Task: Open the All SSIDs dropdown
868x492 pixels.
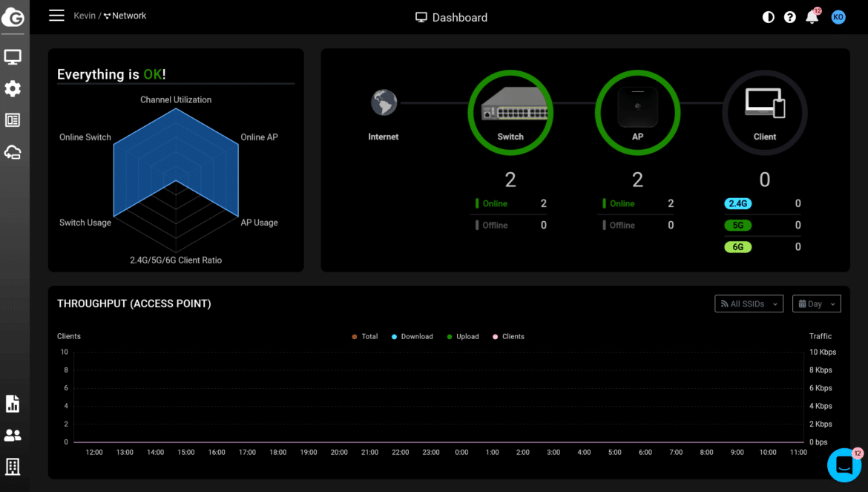Action: pos(749,304)
